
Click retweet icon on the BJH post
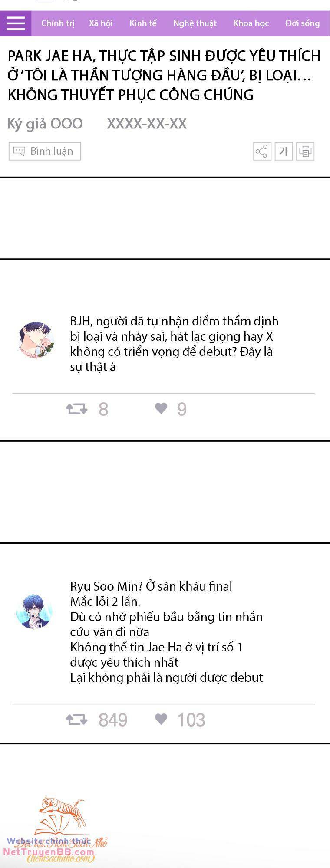pos(76,409)
